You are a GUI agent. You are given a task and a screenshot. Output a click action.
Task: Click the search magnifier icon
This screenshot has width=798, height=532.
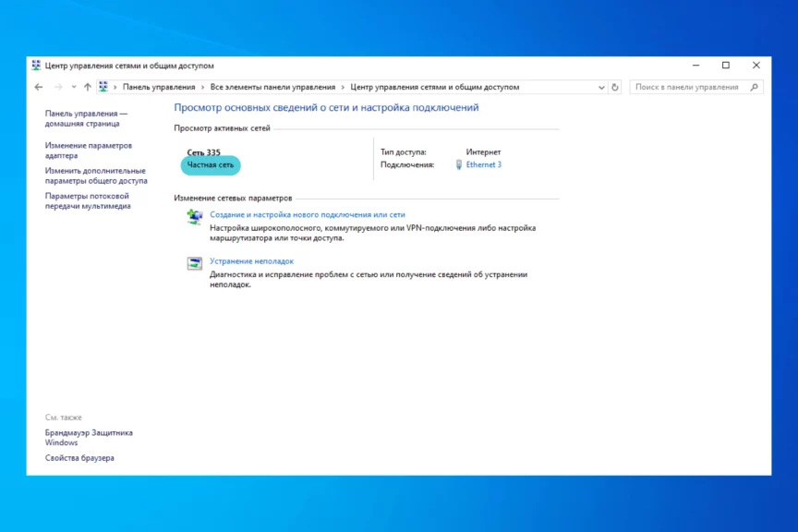755,87
